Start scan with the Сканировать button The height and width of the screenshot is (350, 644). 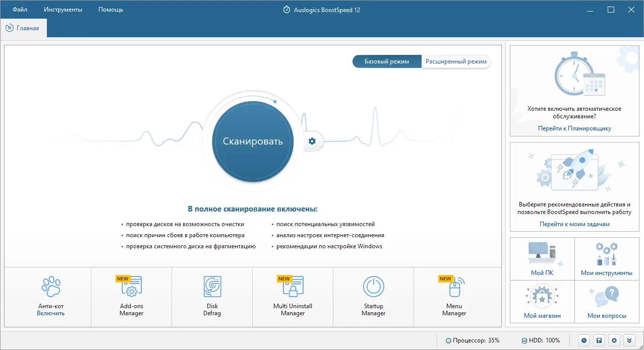click(x=253, y=141)
